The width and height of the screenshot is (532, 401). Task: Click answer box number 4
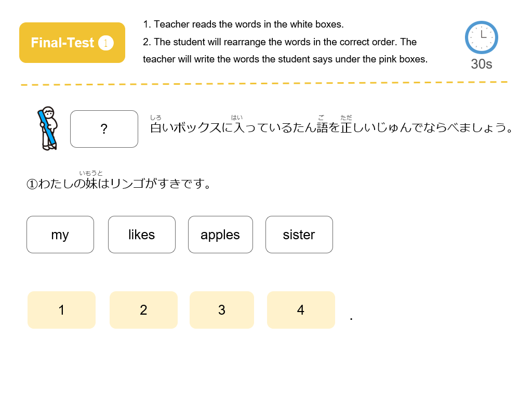click(301, 310)
